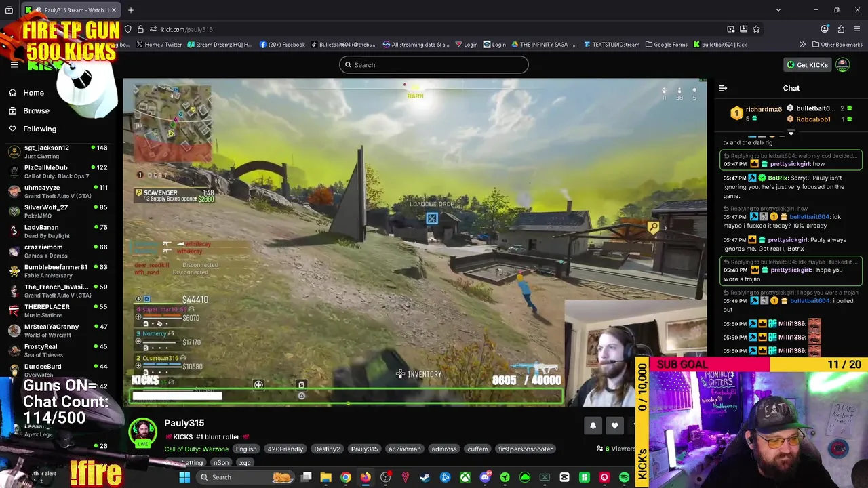The image size is (868, 488).
Task: Click the Kick site search field
Action: (434, 65)
